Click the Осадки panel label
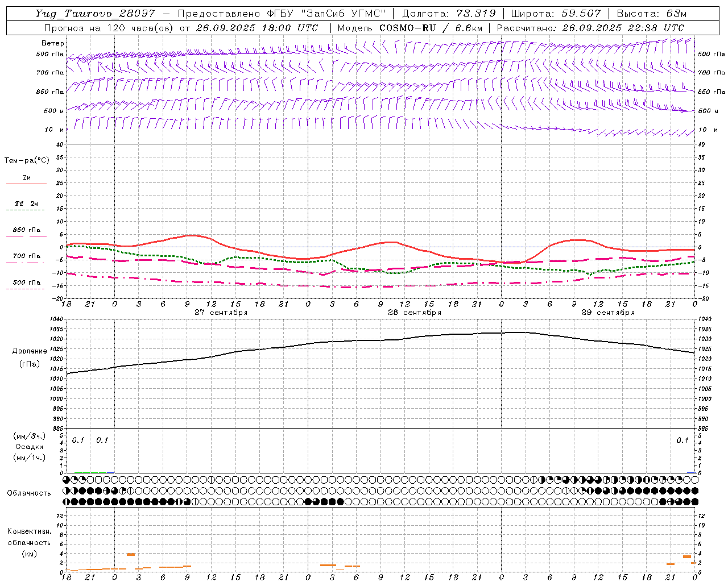The image size is (728, 582). 30,447
